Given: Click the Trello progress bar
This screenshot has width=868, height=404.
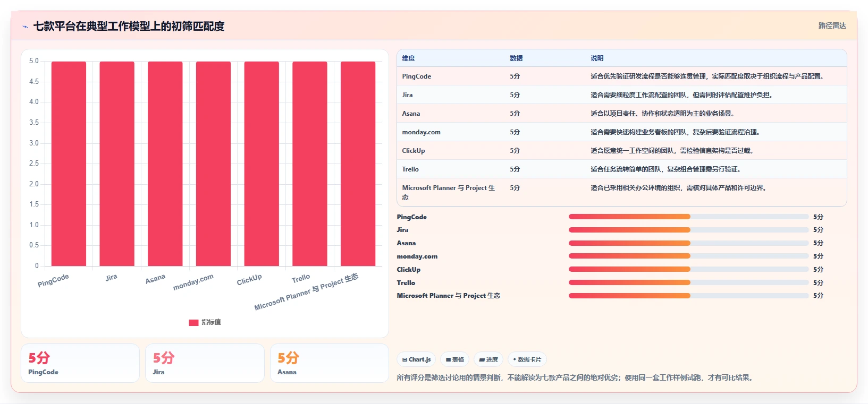Looking at the screenshot, I should pyautogui.click(x=688, y=282).
